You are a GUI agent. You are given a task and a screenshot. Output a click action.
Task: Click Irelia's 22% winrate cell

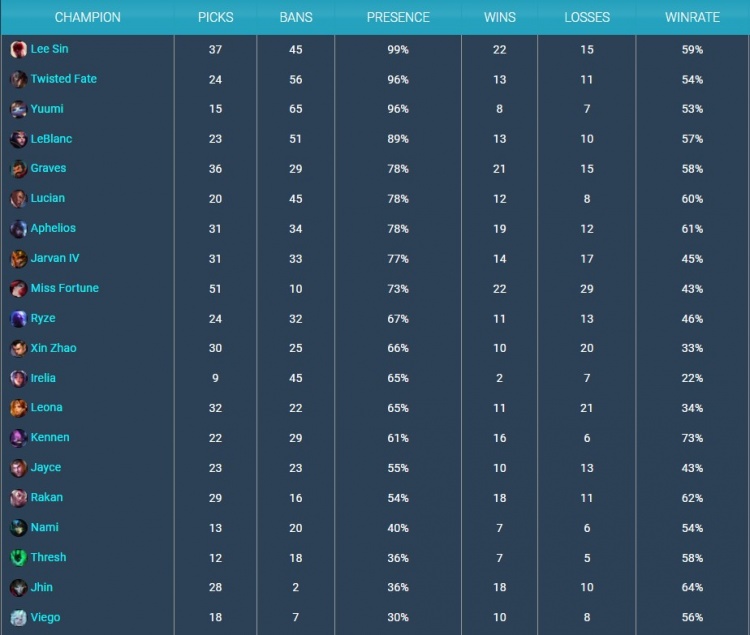[x=692, y=378]
